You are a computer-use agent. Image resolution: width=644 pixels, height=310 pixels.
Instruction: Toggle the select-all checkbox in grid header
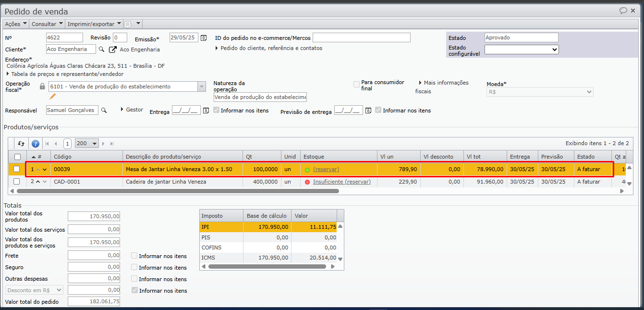[17, 157]
